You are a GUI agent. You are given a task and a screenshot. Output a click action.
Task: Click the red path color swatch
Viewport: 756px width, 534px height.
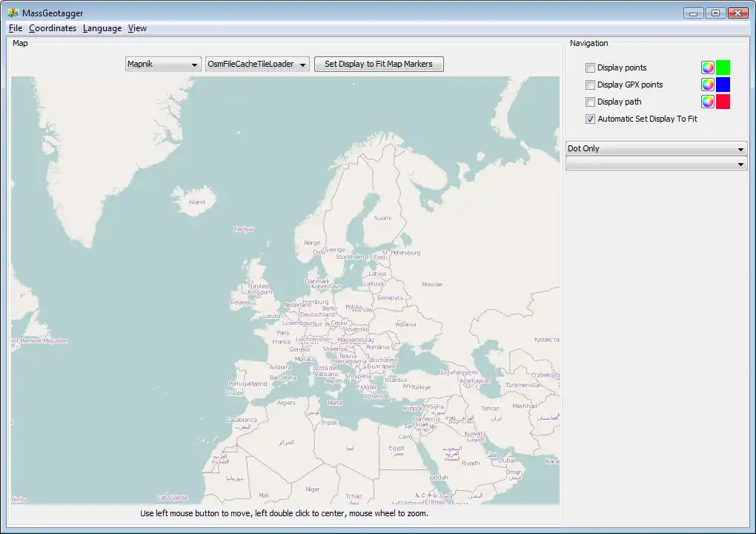[x=723, y=102]
